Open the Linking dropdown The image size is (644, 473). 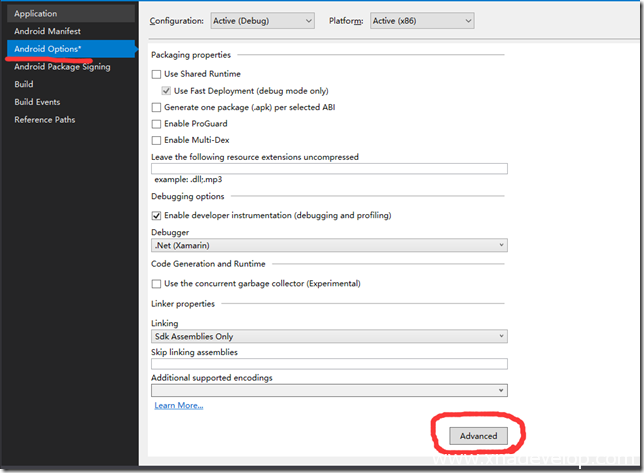click(328, 337)
